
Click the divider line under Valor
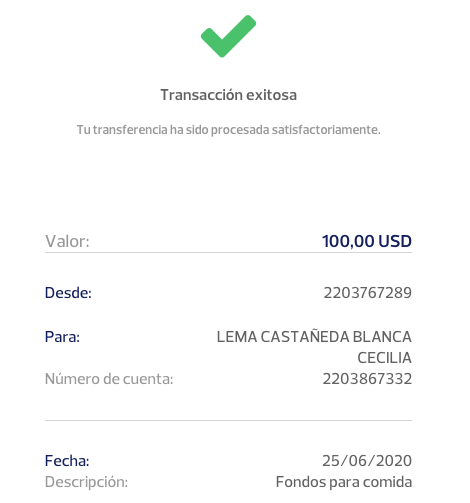pyautogui.click(x=228, y=252)
